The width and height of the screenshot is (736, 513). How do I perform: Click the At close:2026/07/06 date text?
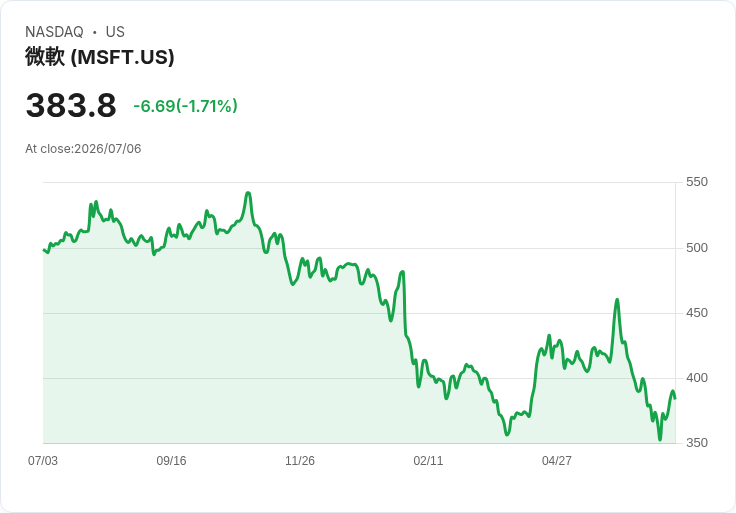pyautogui.click(x=83, y=149)
